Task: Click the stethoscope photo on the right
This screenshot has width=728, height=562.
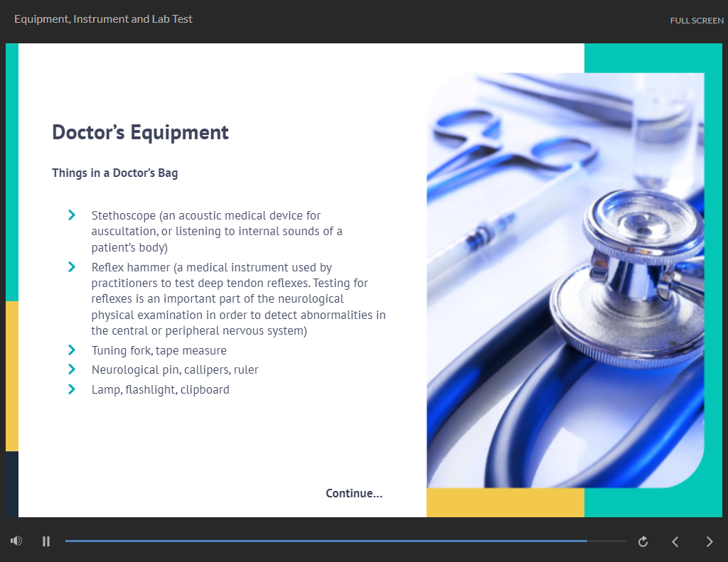Action: pyautogui.click(x=565, y=280)
